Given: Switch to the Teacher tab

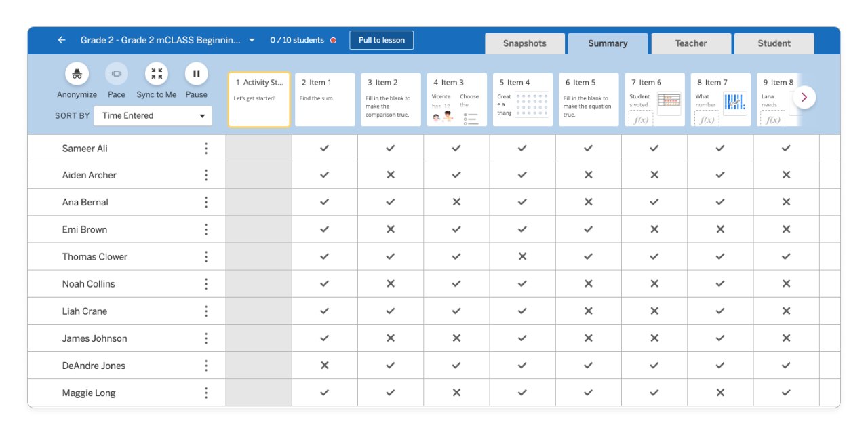Looking at the screenshot, I should (x=690, y=43).
